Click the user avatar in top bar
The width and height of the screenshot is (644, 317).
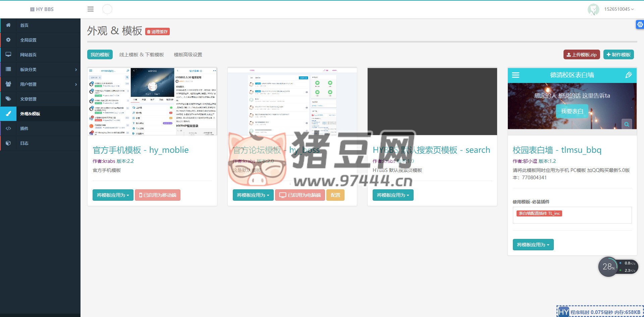pos(593,9)
